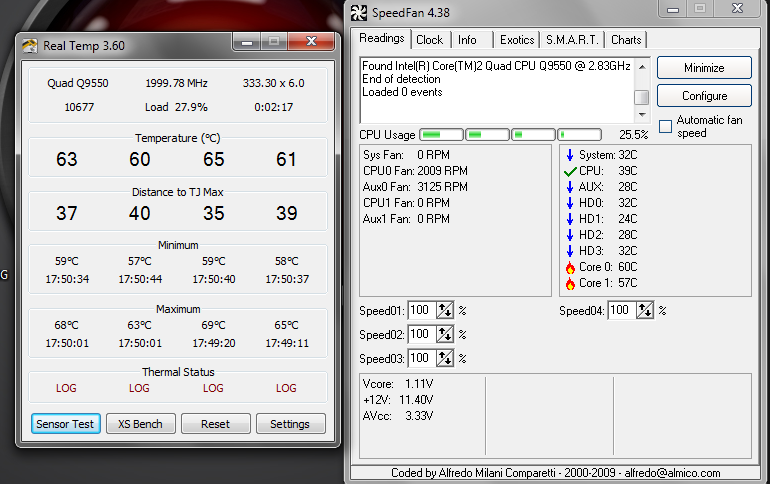
Task: Click the maximum reading 69°C
Action: point(214,325)
